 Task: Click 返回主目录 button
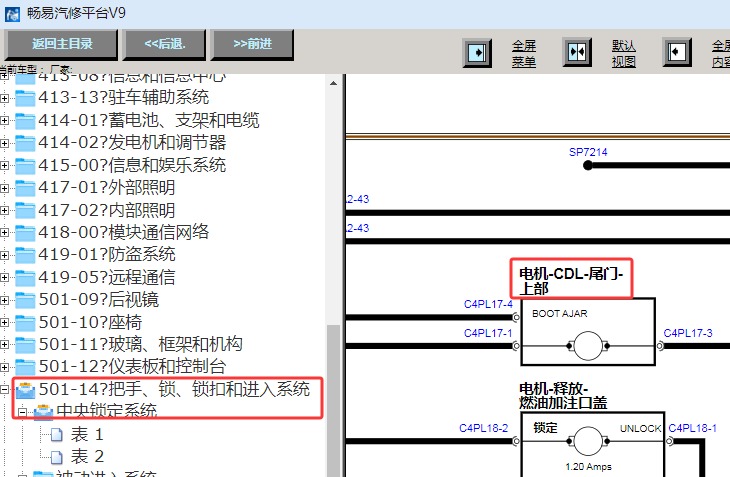pyautogui.click(x=61, y=44)
